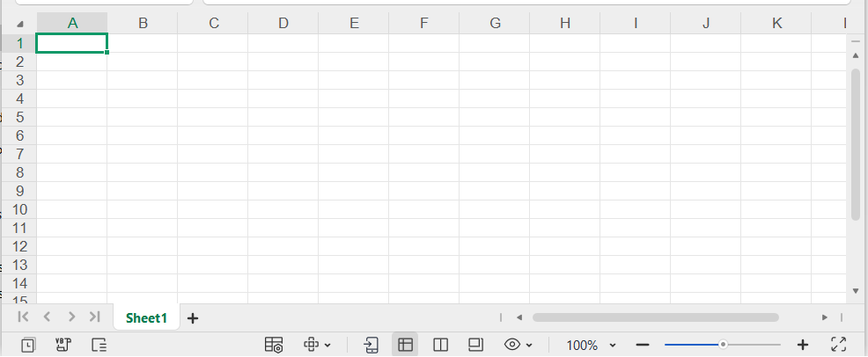Select row 7 header
This screenshot has height=357, width=868.
[x=19, y=154]
